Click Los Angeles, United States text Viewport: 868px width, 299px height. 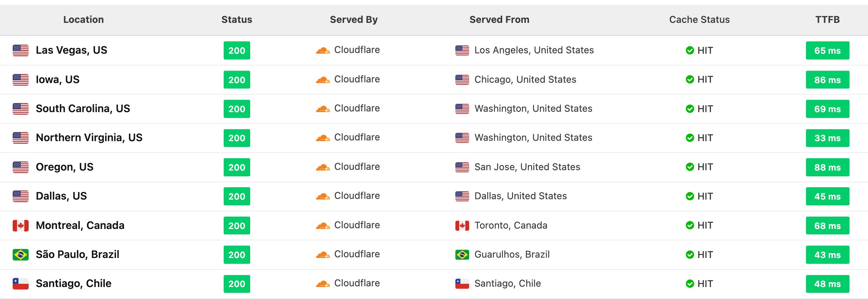(x=534, y=50)
